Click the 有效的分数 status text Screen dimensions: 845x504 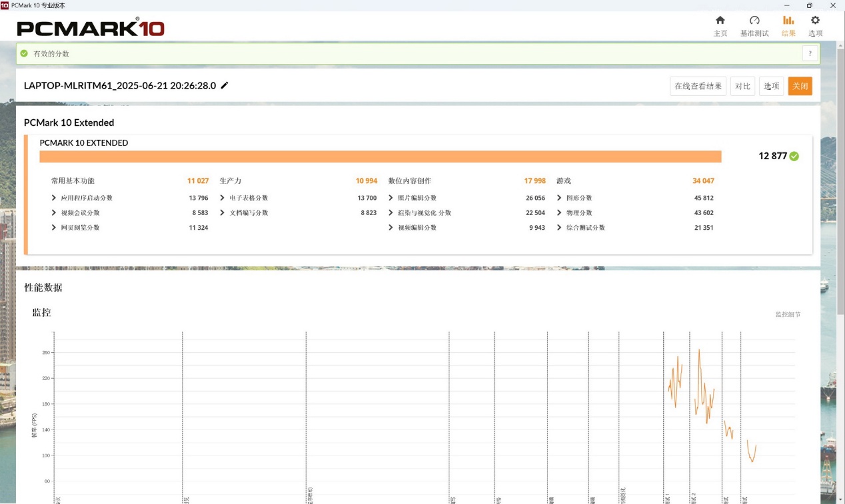[51, 53]
